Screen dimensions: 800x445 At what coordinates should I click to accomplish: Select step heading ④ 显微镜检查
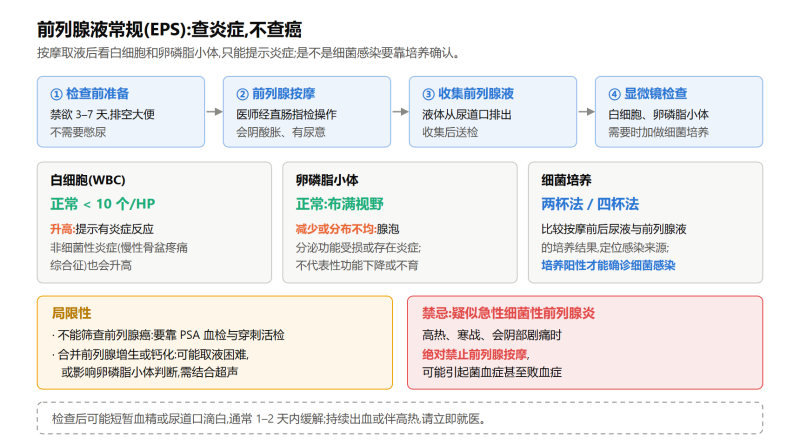click(x=647, y=94)
